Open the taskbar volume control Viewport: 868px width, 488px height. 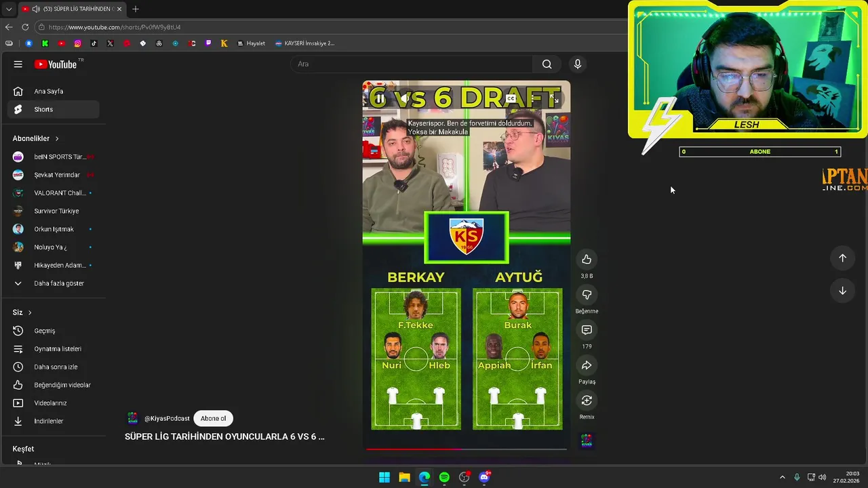(823, 477)
